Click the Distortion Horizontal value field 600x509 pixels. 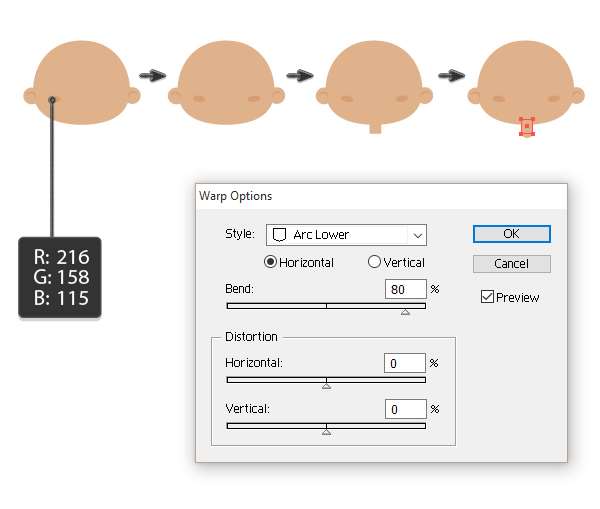[405, 363]
